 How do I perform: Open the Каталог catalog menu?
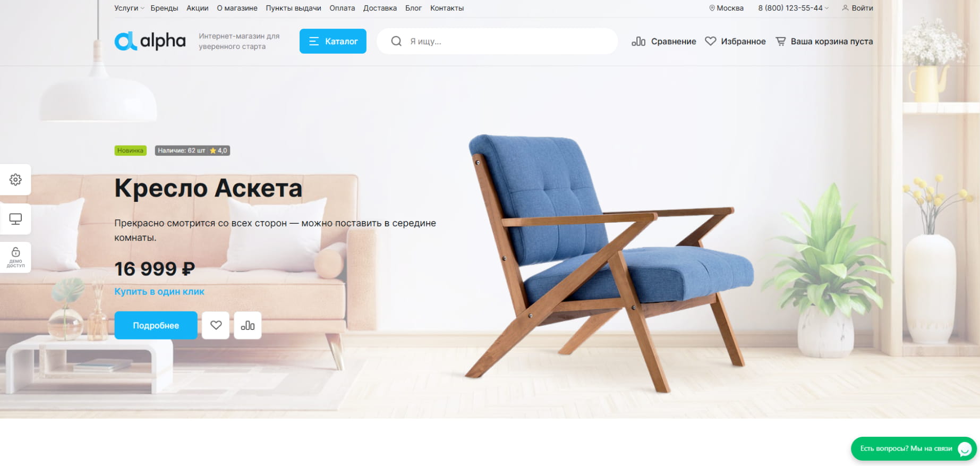pyautogui.click(x=333, y=41)
